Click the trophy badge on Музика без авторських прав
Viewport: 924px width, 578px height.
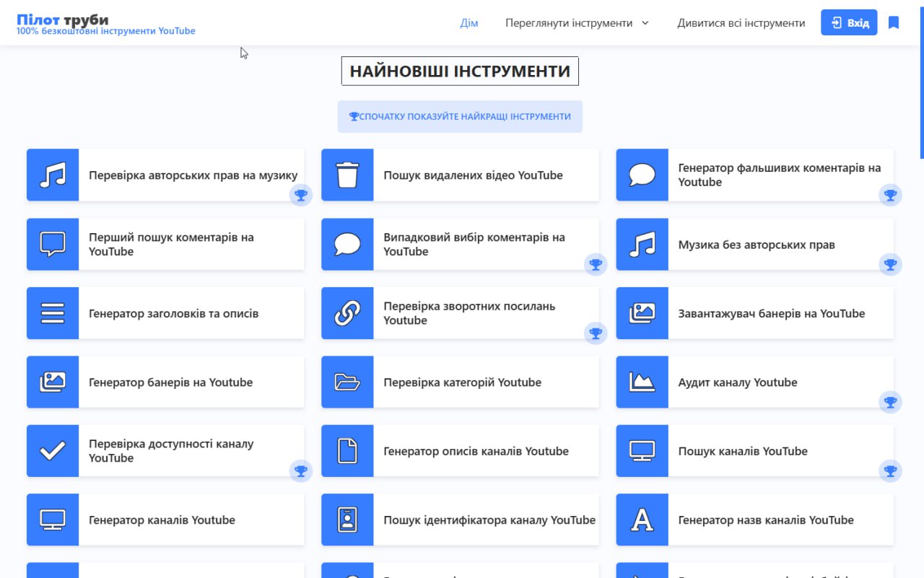tap(890, 264)
